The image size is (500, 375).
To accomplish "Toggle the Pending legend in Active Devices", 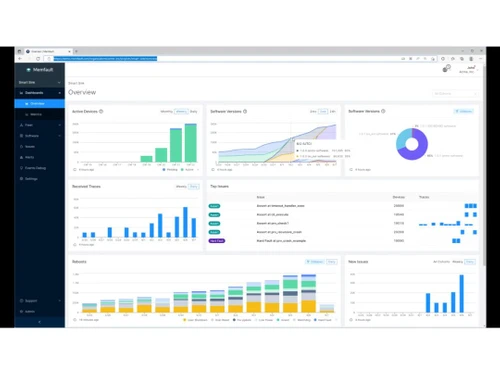I will [x=170, y=170].
